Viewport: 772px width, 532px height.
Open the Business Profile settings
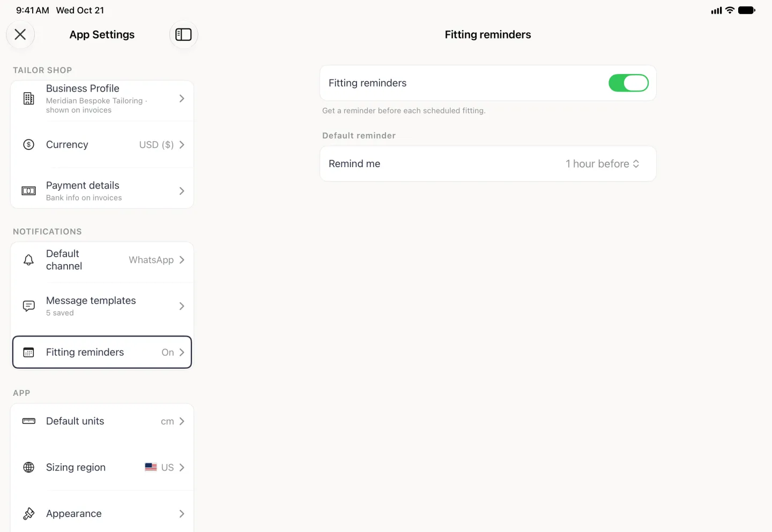click(102, 99)
